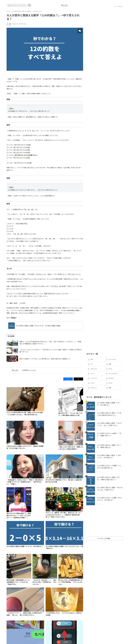Open the TRILL News logo at top
This screenshot has width=129, height=644.
(x=64, y=5)
